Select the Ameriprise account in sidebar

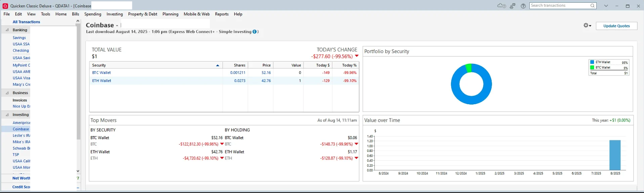click(21, 123)
